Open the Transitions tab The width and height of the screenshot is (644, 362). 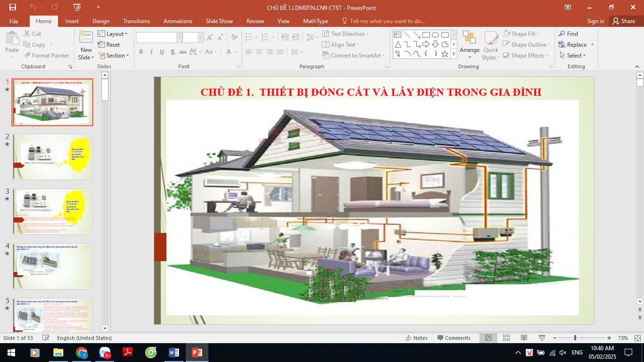pos(136,21)
